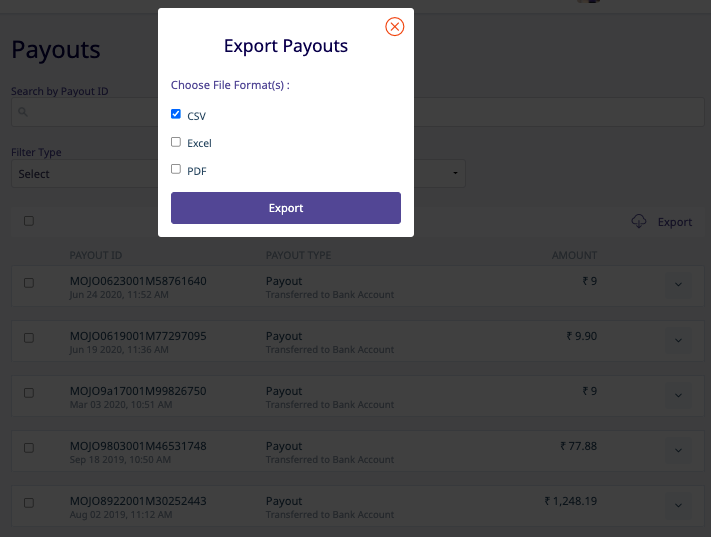The height and width of the screenshot is (537, 711).
Task: Tick the PDF format checkbox
Action: click(176, 169)
